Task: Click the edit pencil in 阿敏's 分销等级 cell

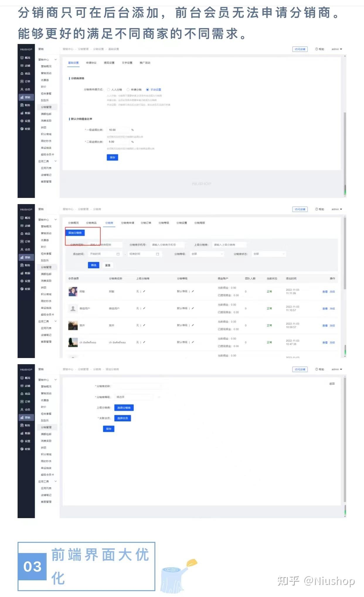Action: pyautogui.click(x=193, y=291)
